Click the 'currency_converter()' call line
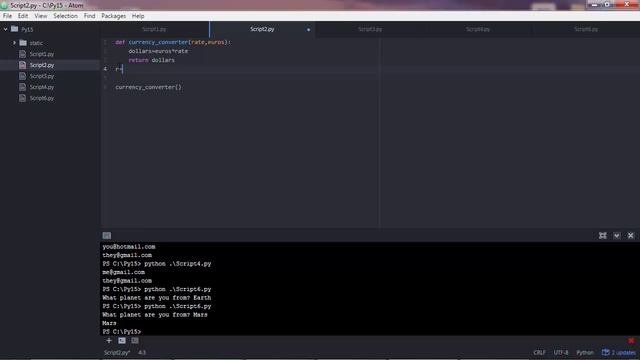The image size is (640, 360). (148, 87)
